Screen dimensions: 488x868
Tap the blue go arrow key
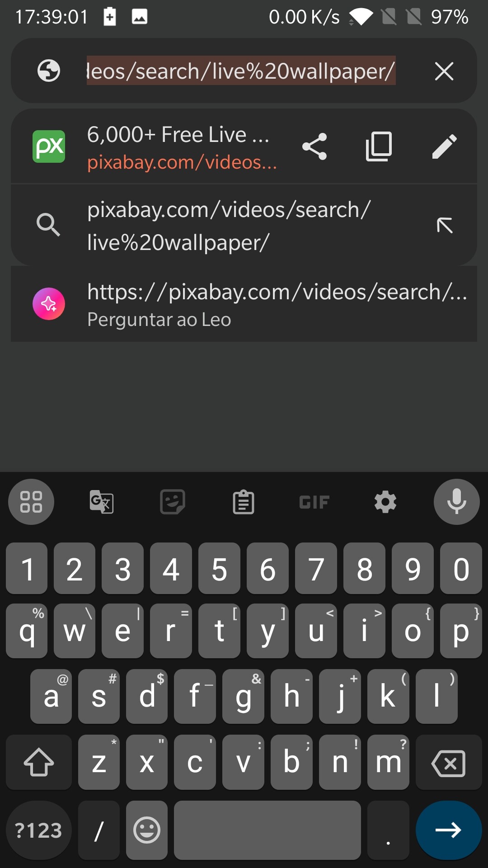coord(449,830)
